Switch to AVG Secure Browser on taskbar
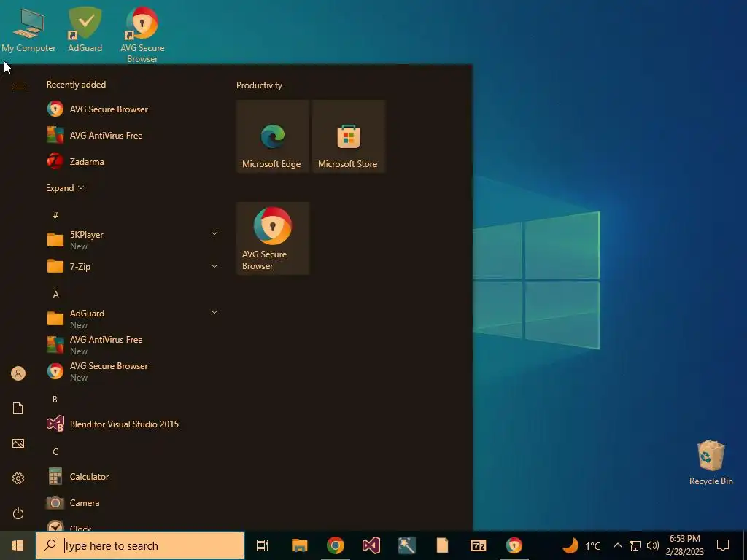Viewport: 747px width, 560px height. tap(514, 545)
